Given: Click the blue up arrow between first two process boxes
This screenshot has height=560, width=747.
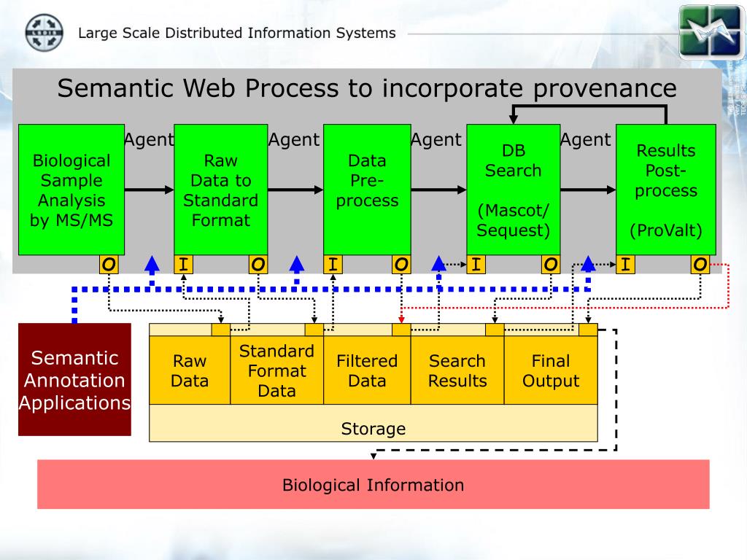Looking at the screenshot, I should 152,265.
